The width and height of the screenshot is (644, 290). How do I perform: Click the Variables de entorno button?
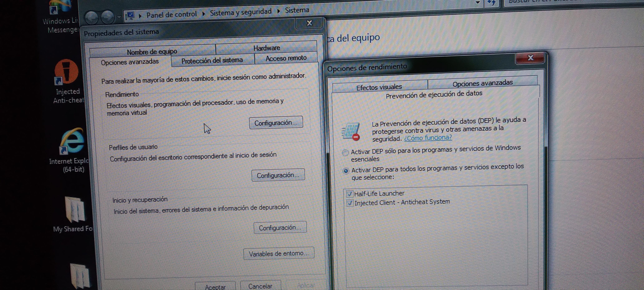point(278,253)
